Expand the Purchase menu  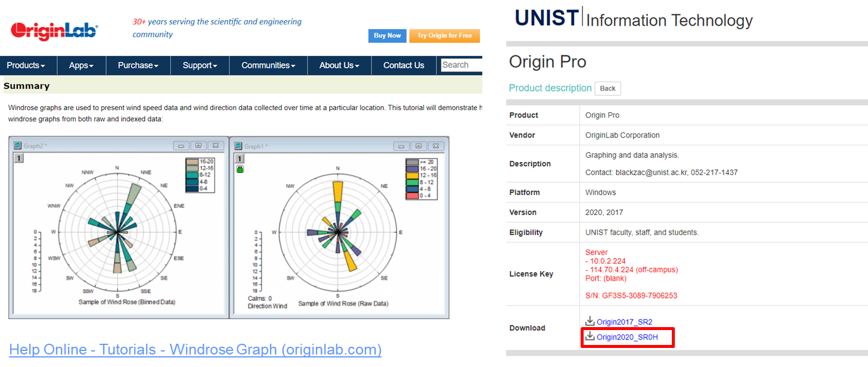[138, 66]
